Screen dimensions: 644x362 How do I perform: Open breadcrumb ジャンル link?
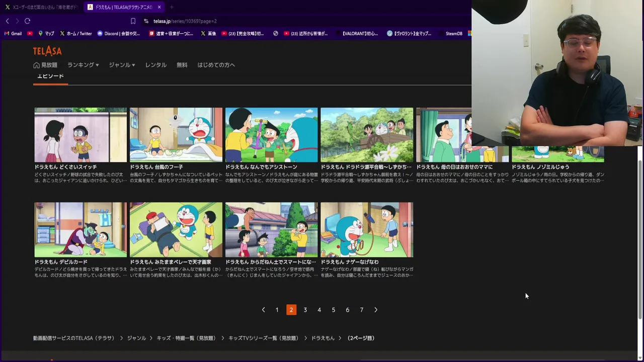[136, 338]
